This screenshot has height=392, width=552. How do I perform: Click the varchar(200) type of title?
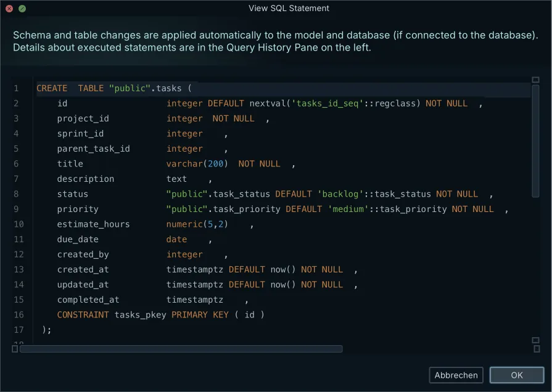pyautogui.click(x=197, y=164)
